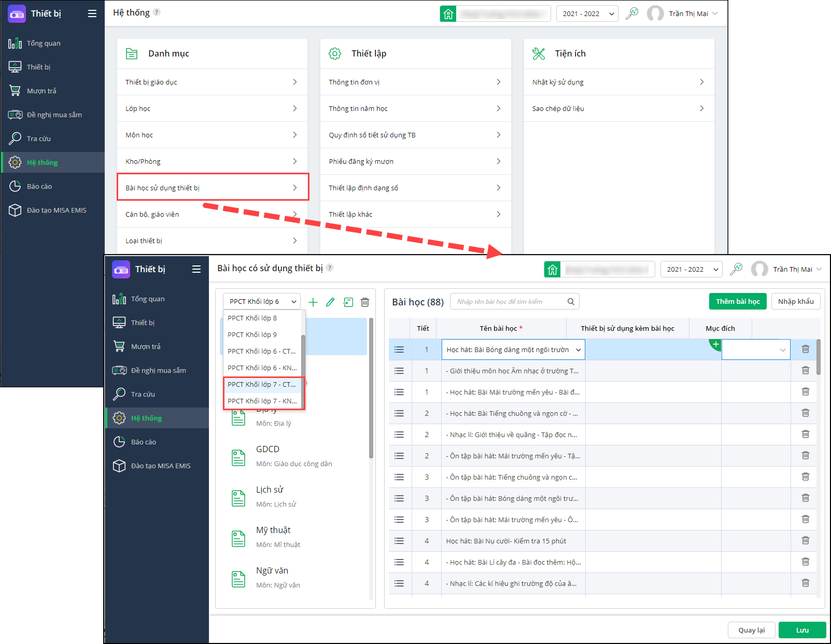Select 'PPCT Khối lớp 8' from the dropdown list
831x644 pixels.
click(x=262, y=318)
